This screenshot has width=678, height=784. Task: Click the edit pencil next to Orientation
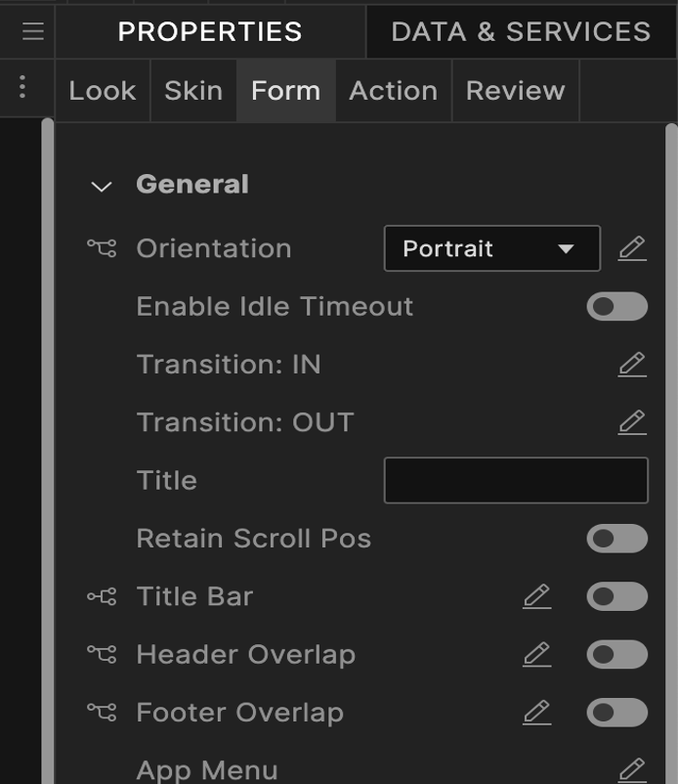pos(632,248)
